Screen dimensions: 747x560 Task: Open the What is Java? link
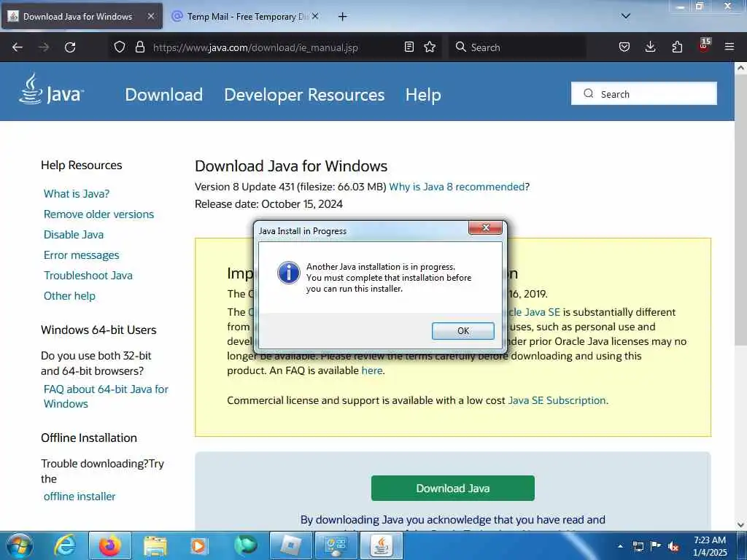76,194
